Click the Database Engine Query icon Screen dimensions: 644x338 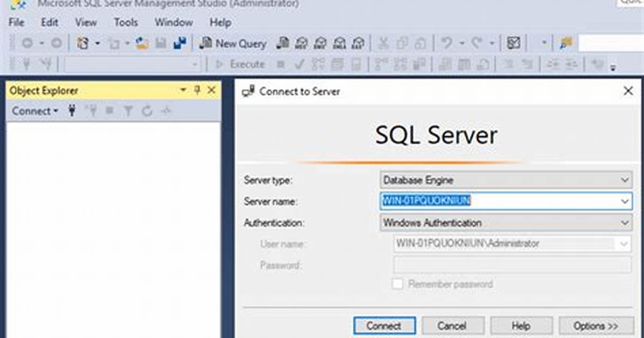click(x=282, y=43)
